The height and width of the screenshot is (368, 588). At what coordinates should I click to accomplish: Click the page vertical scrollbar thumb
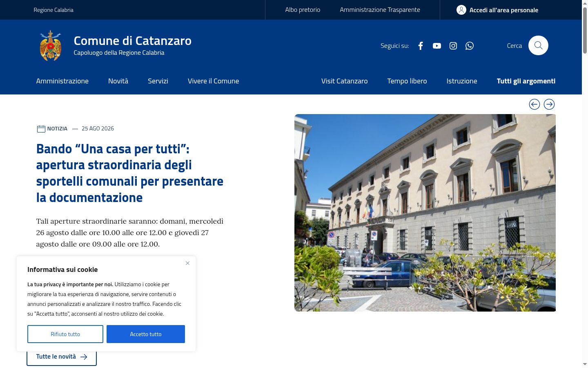click(585, 29)
